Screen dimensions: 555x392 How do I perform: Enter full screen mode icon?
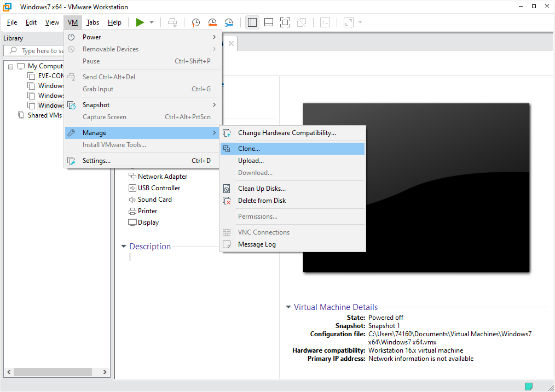click(285, 22)
